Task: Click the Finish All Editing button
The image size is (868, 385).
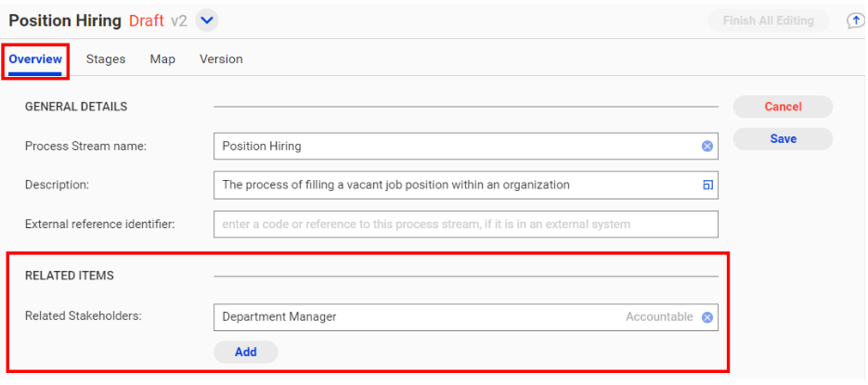Action: [x=769, y=21]
